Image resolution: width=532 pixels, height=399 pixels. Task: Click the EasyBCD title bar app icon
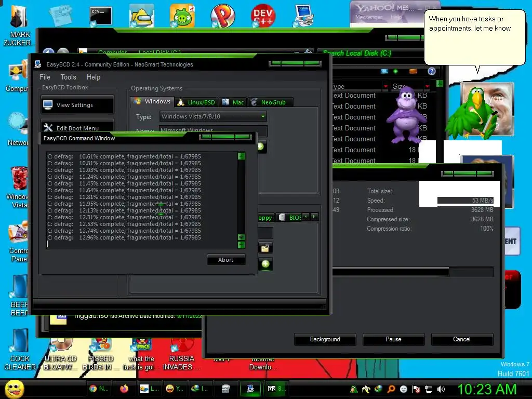37,64
